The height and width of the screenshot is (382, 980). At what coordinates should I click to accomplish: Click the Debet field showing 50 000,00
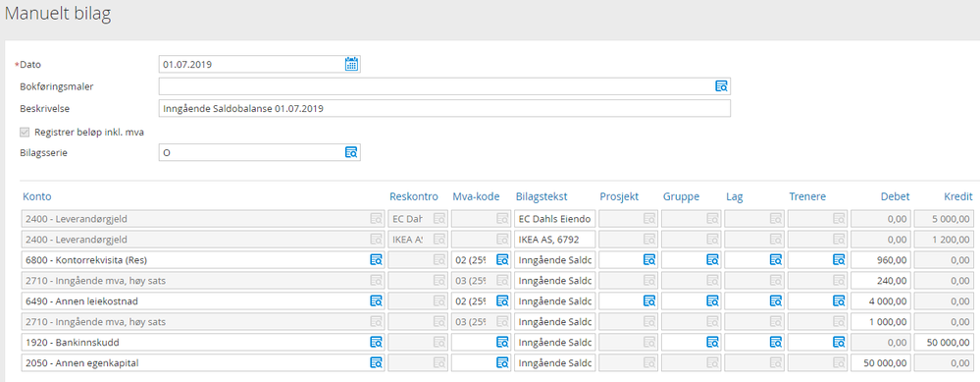[x=881, y=362]
